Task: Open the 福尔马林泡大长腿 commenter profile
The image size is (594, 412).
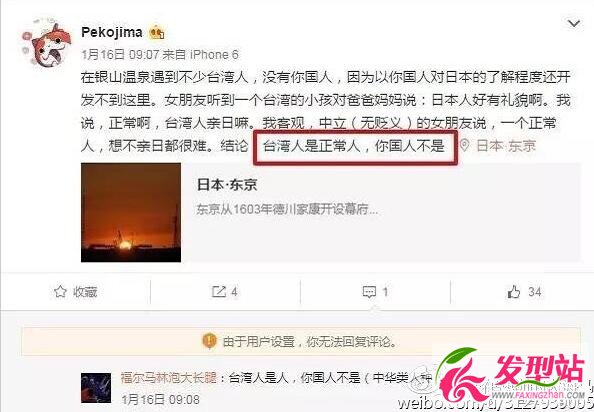Action: click(x=169, y=378)
